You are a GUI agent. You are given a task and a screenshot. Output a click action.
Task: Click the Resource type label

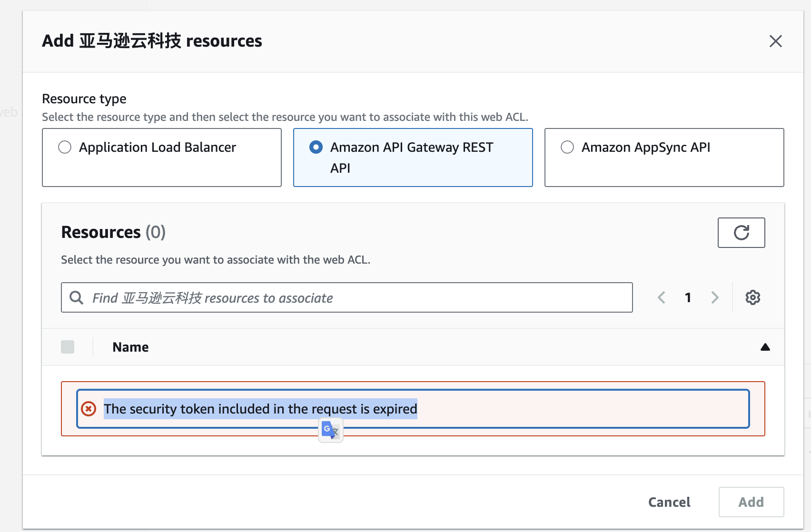pos(84,99)
